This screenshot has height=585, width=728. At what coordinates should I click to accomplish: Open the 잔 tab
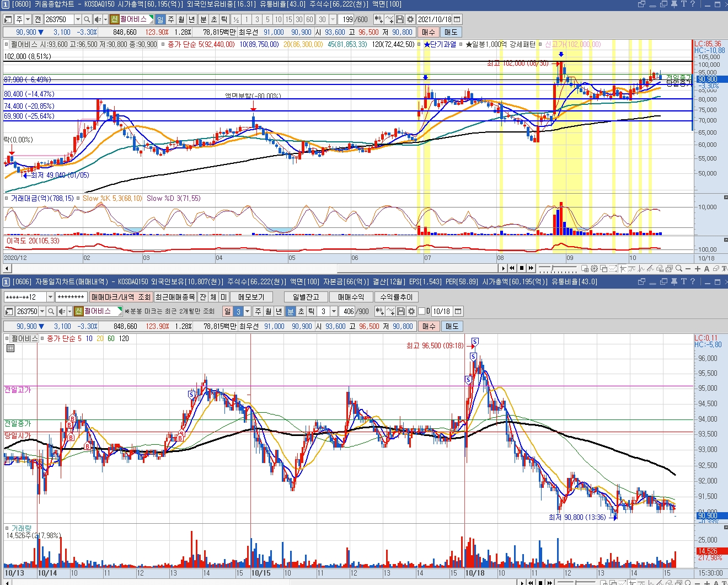pyautogui.click(x=203, y=297)
